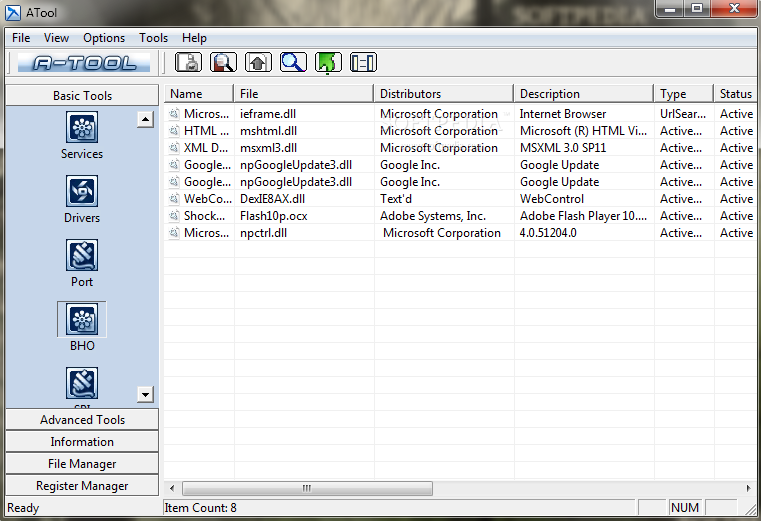Click the MSXML 3.0 SP11 description cell

tap(563, 148)
